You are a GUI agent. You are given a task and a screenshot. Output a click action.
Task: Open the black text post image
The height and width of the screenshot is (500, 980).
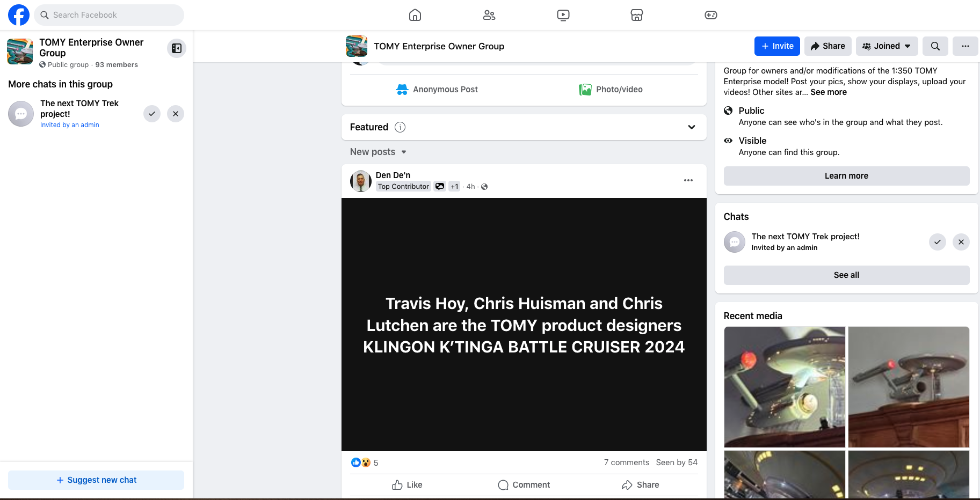524,325
